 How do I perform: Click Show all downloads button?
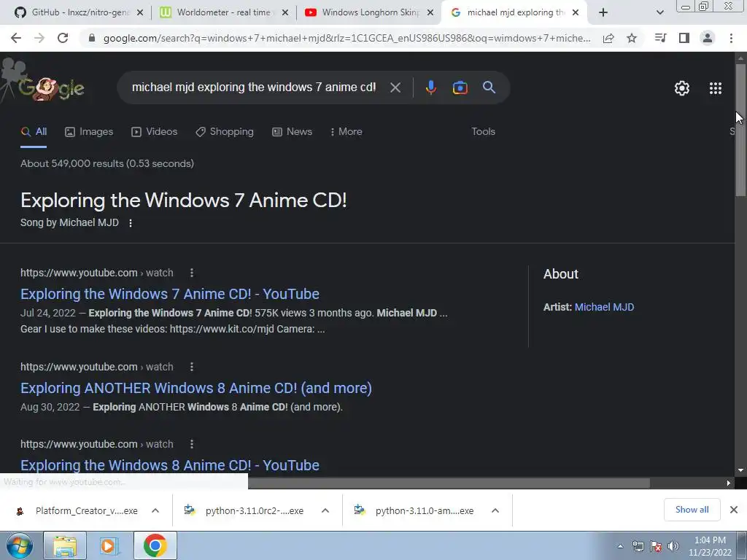tap(692, 510)
